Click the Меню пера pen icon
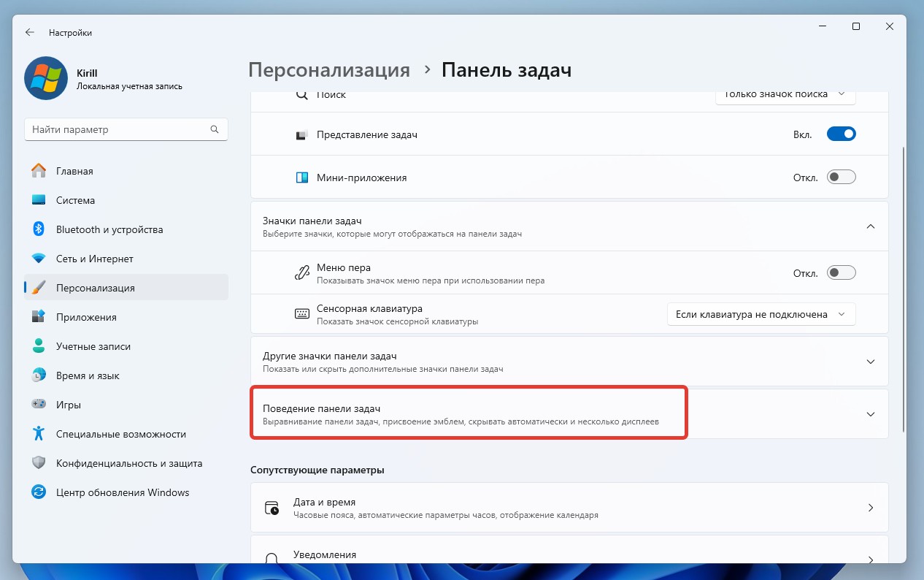 302,273
